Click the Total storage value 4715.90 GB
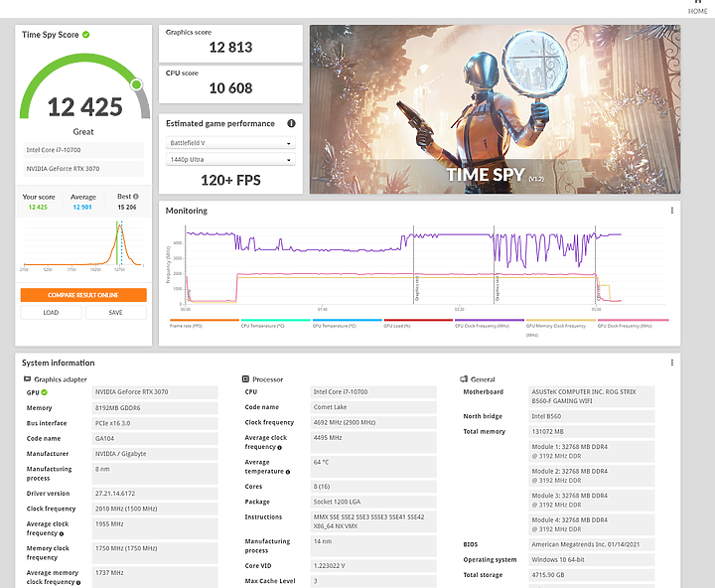This screenshot has width=715, height=588. coord(592,575)
